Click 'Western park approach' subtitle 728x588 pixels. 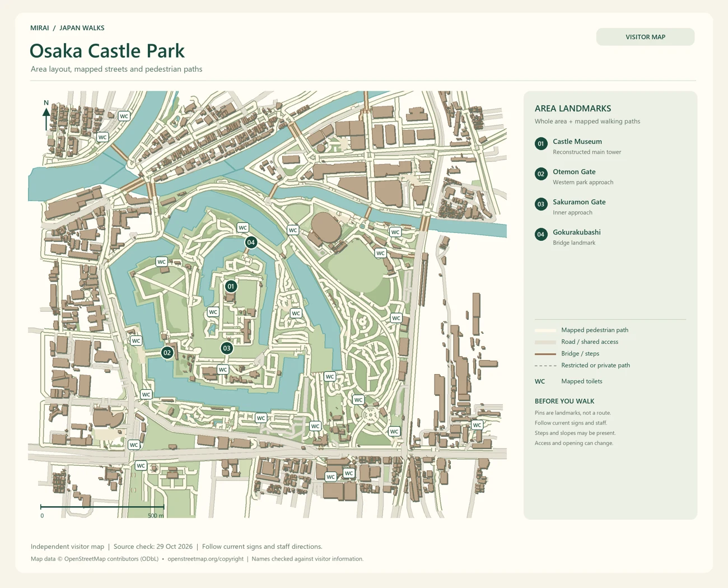click(583, 183)
